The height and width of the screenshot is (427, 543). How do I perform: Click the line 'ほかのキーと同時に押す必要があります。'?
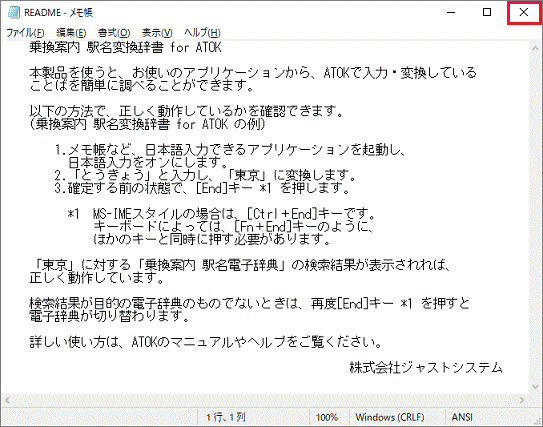[x=212, y=239]
